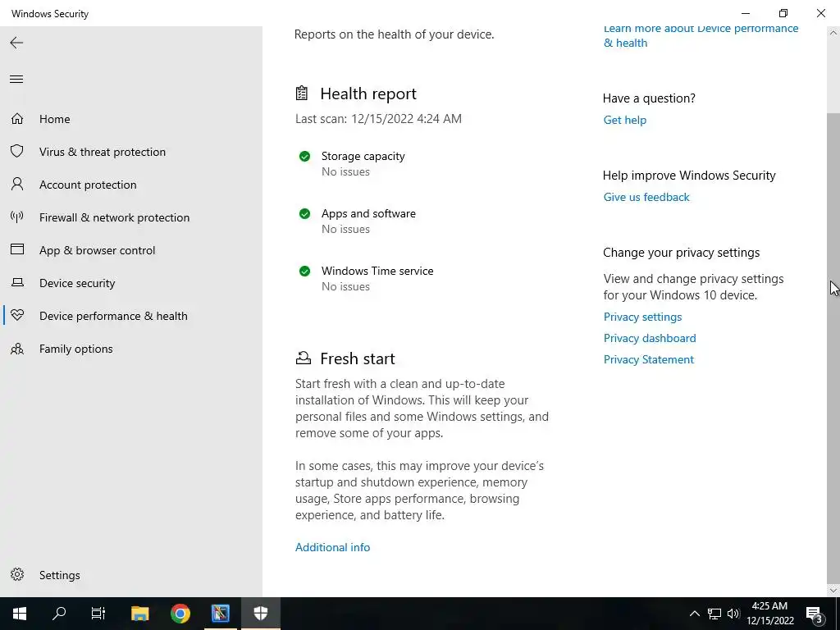The height and width of the screenshot is (630, 840).
Task: Click the Firewall & network antenna icon
Action: [x=17, y=217]
